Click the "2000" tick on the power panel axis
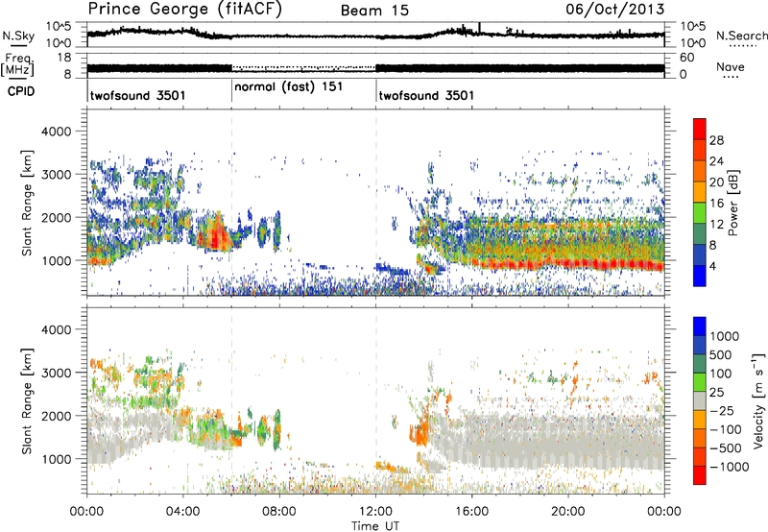This screenshot has height=532, width=768. tap(56, 217)
